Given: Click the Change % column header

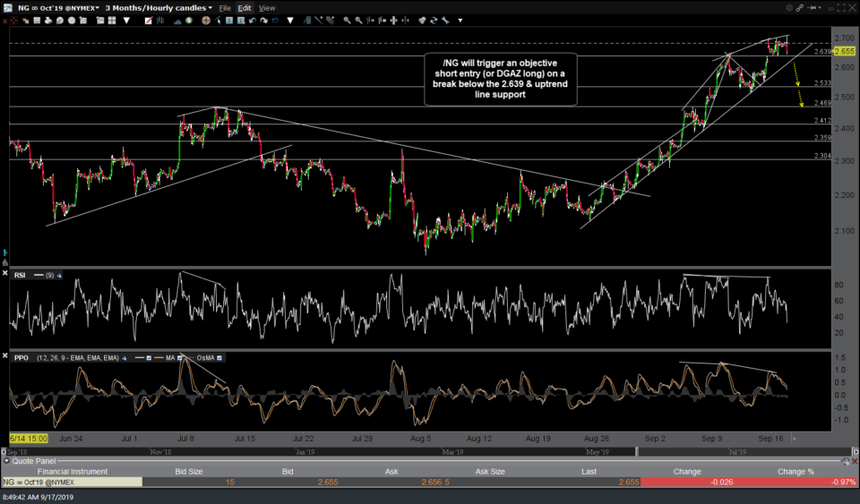Looking at the screenshot, I should (x=795, y=472).
